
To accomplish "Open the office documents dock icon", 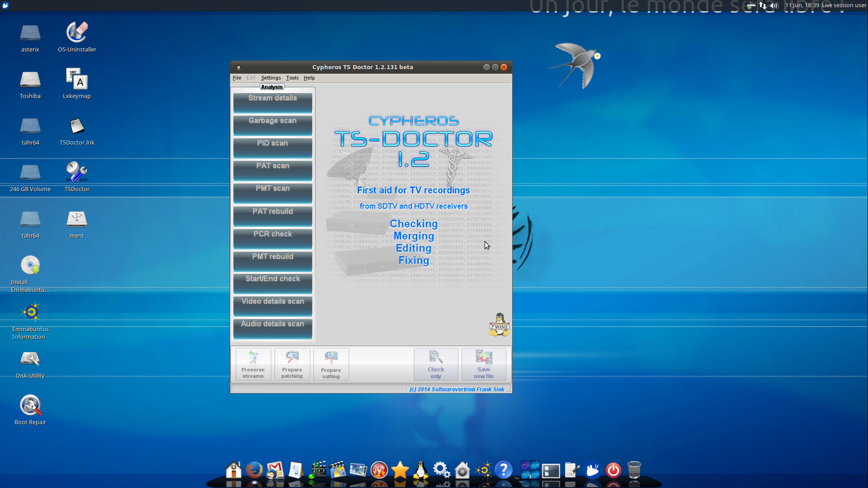I will (x=296, y=470).
